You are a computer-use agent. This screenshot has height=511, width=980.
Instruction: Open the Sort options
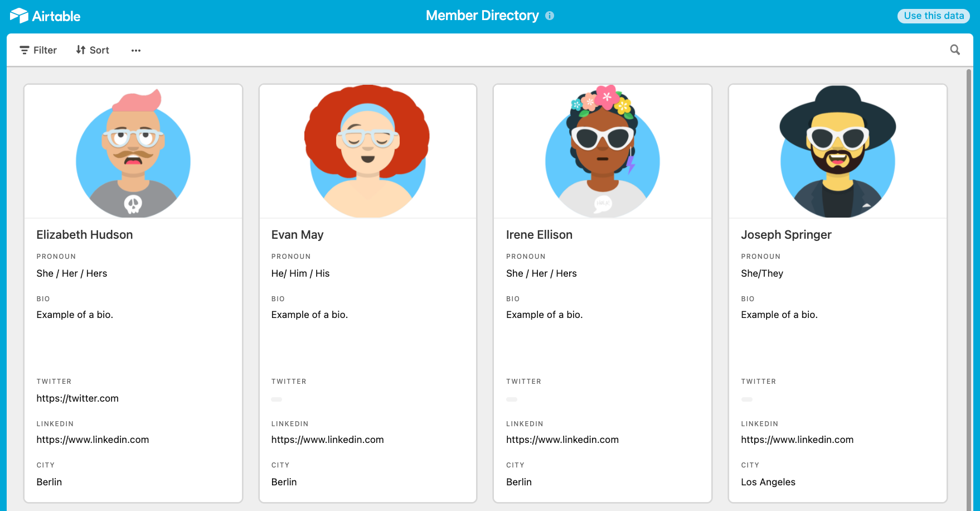click(x=93, y=50)
